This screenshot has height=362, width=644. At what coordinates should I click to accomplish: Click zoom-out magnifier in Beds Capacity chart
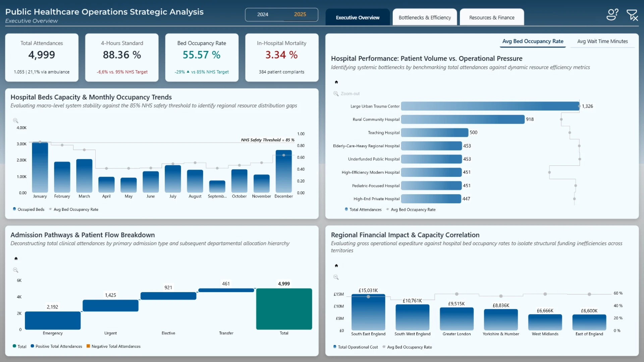(x=15, y=121)
